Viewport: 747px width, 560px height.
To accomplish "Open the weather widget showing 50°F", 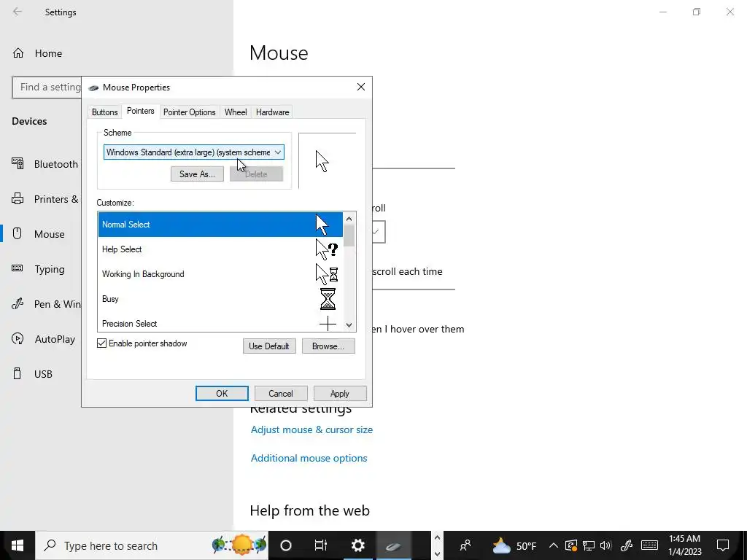I will point(514,545).
